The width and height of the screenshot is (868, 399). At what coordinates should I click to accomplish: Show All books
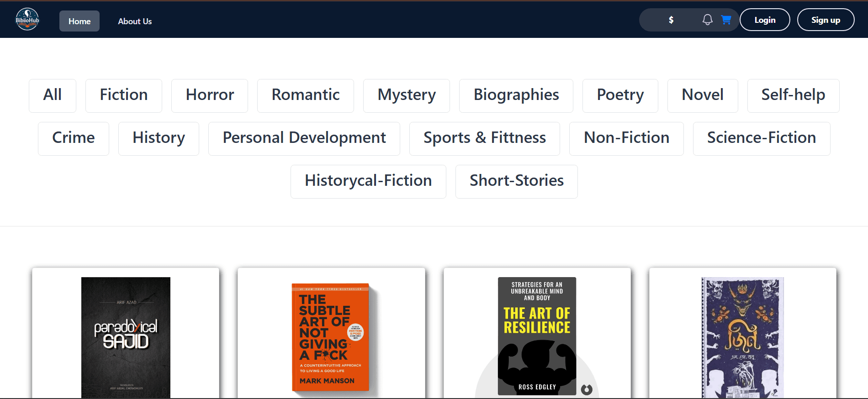(x=52, y=95)
